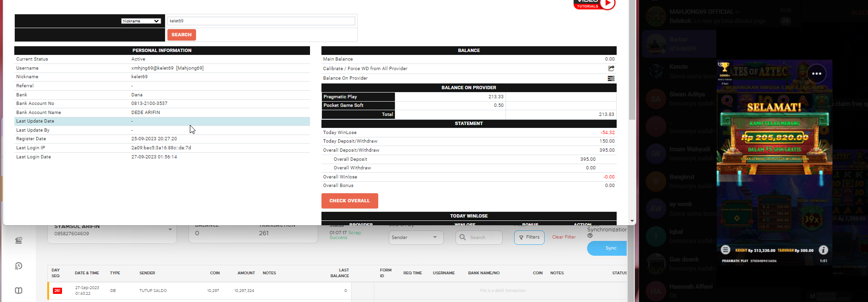Click the transactions Search input field
This screenshot has height=302, width=868.
tap(479, 238)
